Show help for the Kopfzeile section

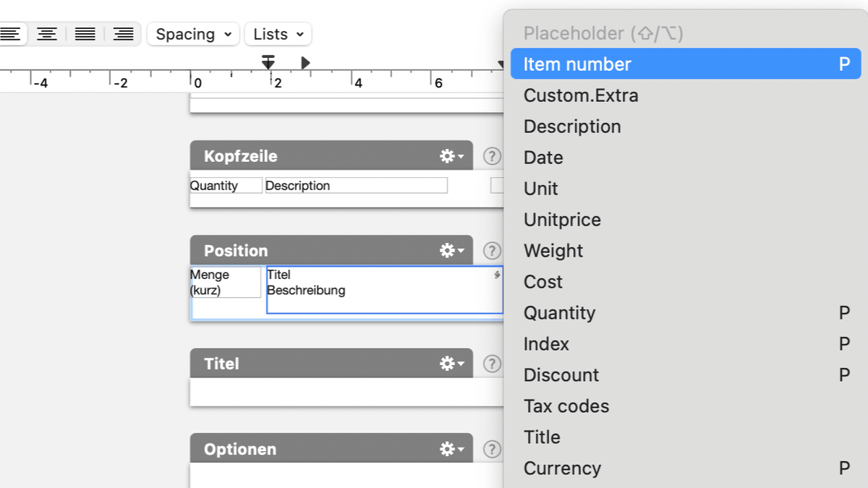[492, 156]
